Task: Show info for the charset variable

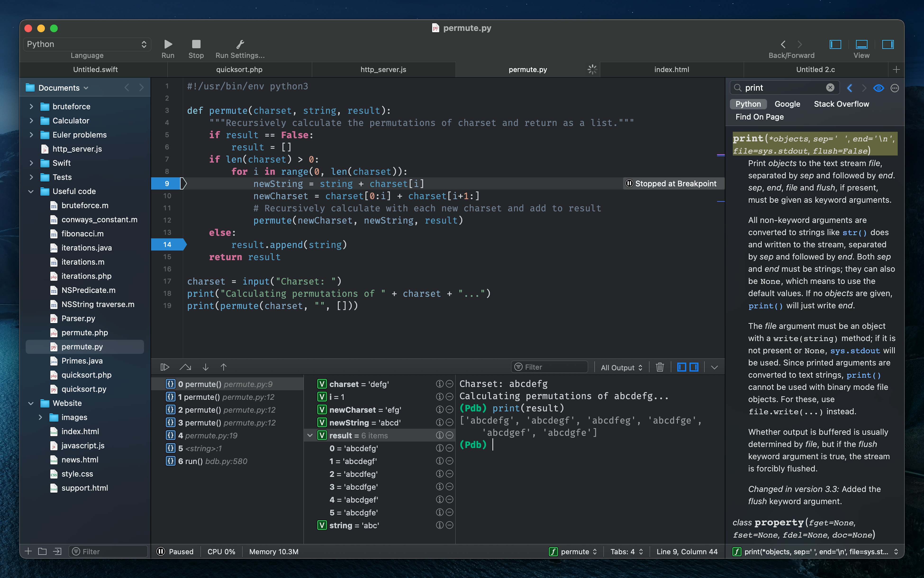Action: click(x=439, y=384)
